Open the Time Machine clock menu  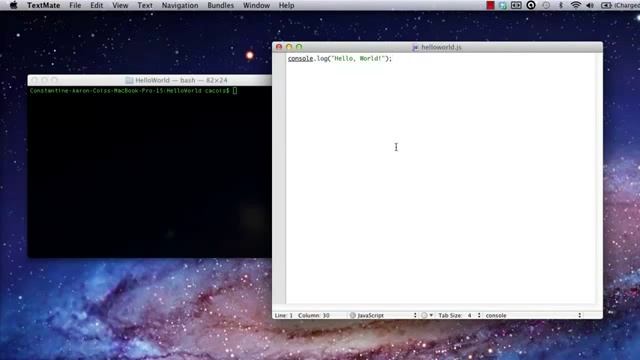click(546, 5)
